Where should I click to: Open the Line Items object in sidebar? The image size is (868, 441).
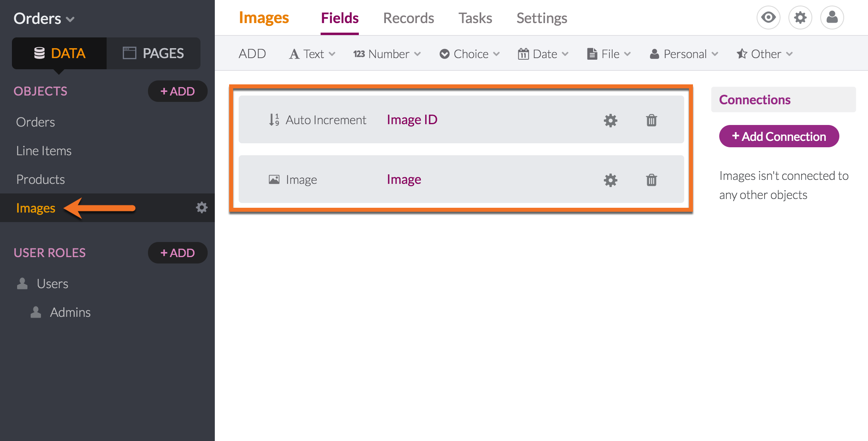[x=44, y=150]
